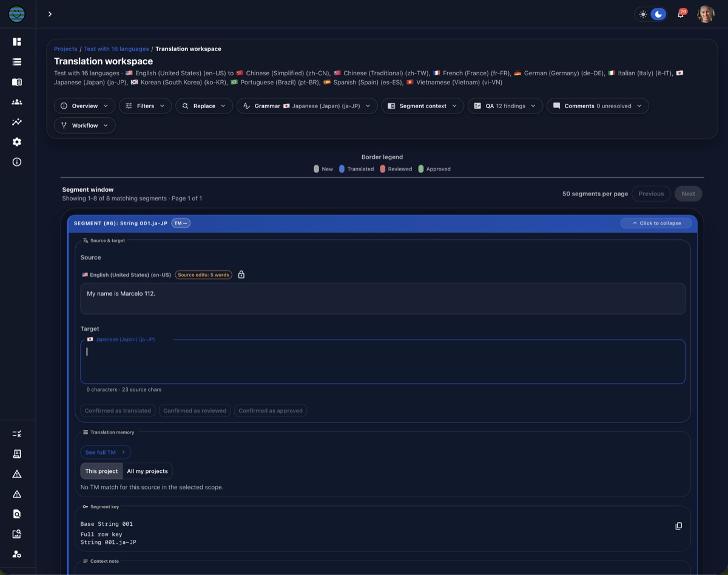
Task: Click the Approved legend swatch
Action: (421, 169)
